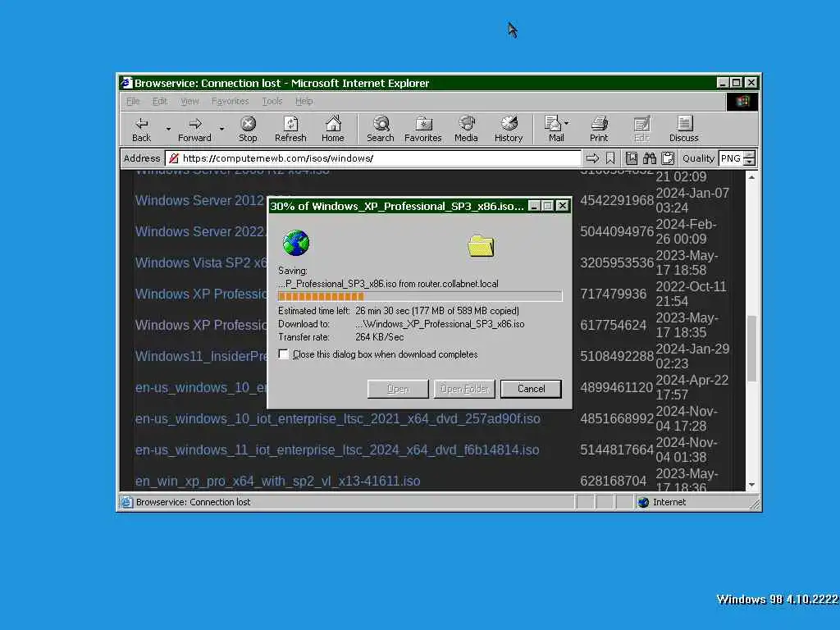Open the Windows Vista SP2 link

[x=200, y=262]
